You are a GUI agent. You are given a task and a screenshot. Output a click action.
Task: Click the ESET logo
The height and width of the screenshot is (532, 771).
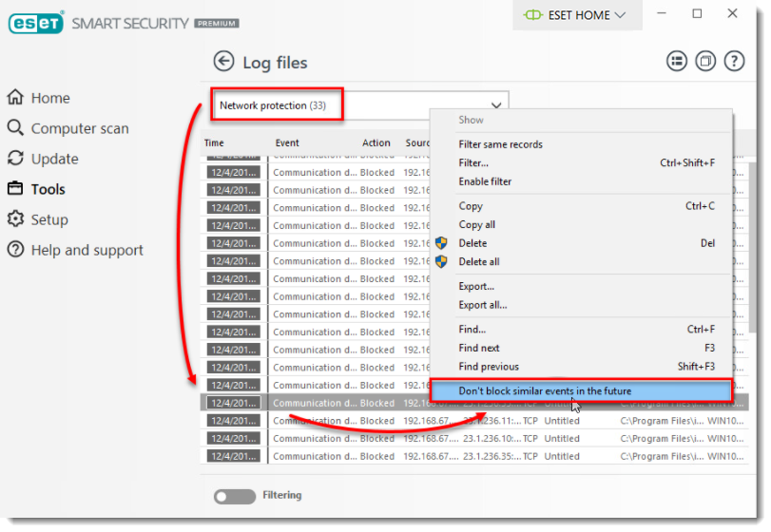tap(36, 23)
